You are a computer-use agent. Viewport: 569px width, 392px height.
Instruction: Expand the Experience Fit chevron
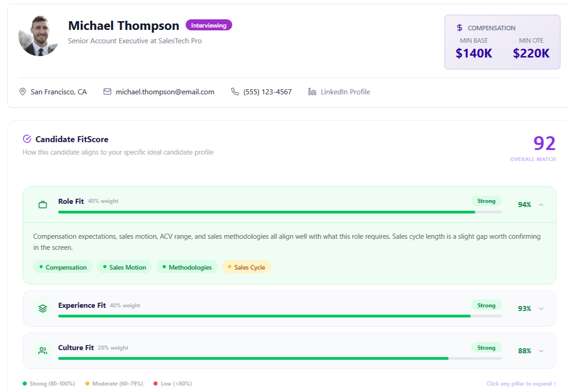point(541,309)
